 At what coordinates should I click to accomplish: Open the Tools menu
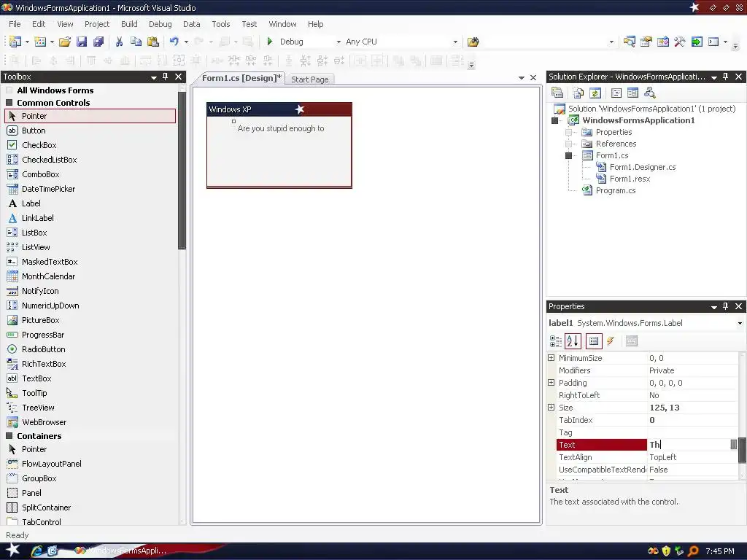coord(220,24)
